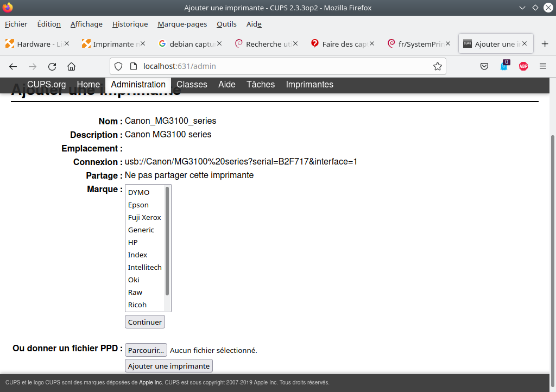Open the Pocket save icon

point(484,66)
